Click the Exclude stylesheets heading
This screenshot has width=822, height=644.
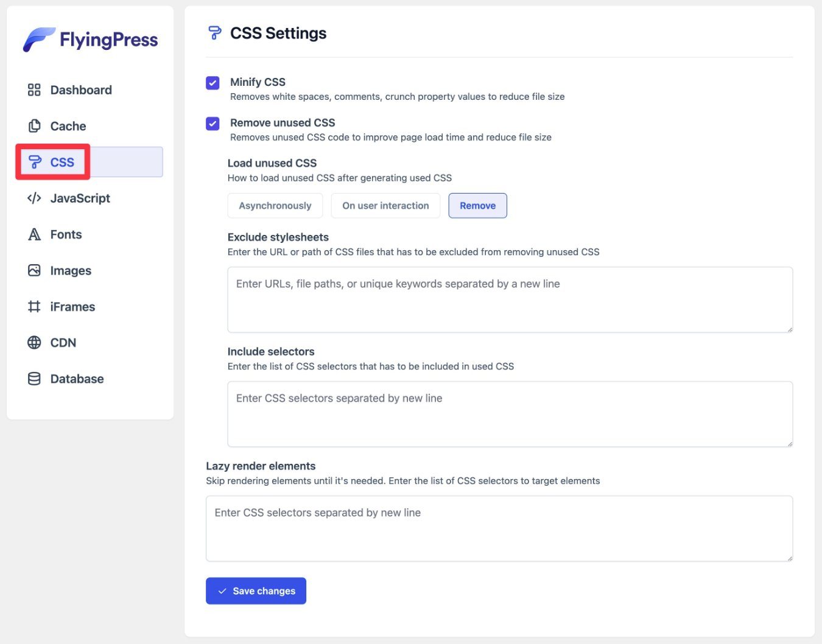(278, 237)
